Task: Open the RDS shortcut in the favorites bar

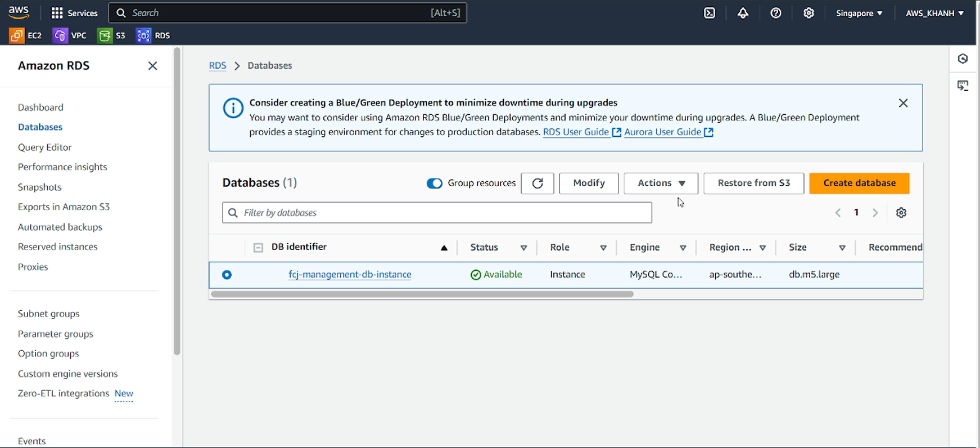Action: pos(153,35)
